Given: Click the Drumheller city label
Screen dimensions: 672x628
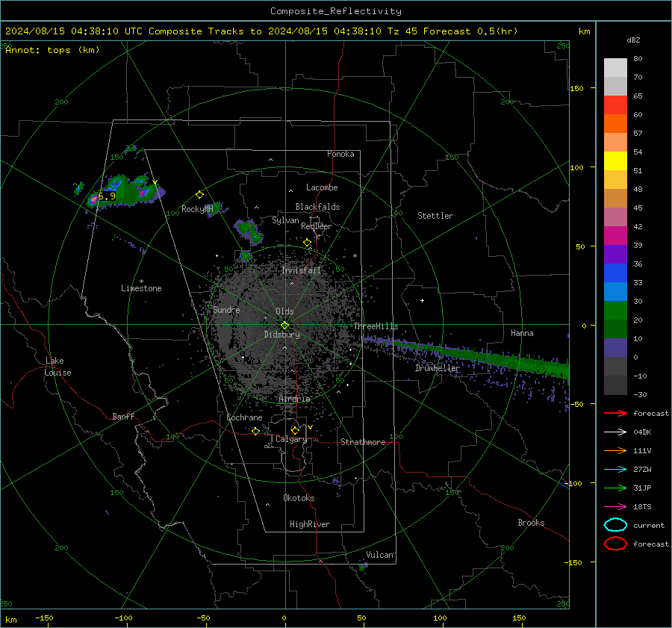Looking at the screenshot, I should pos(437,368).
